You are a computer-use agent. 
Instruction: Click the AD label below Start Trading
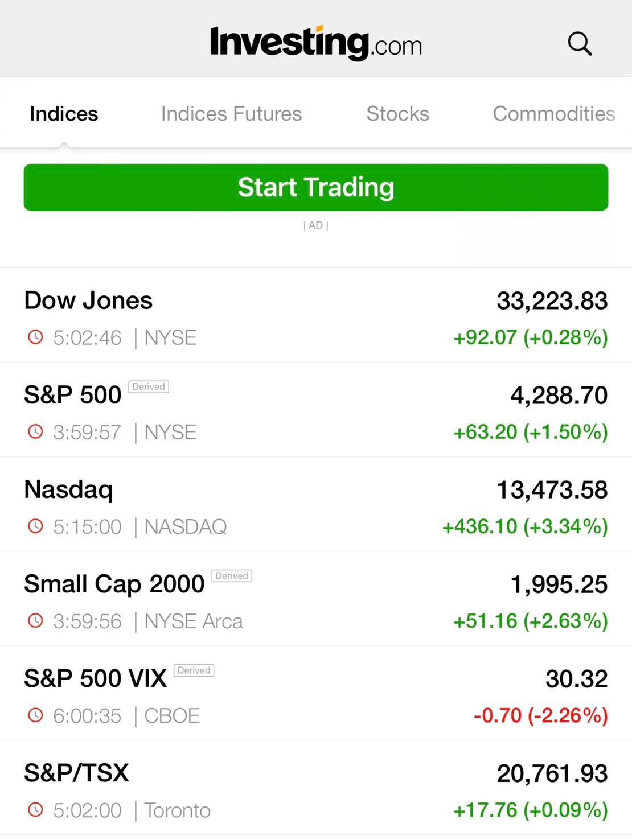[x=316, y=225]
